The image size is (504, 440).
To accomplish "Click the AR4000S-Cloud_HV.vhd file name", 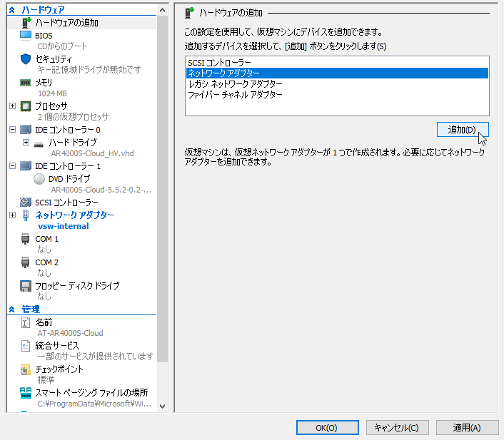I will coord(92,153).
